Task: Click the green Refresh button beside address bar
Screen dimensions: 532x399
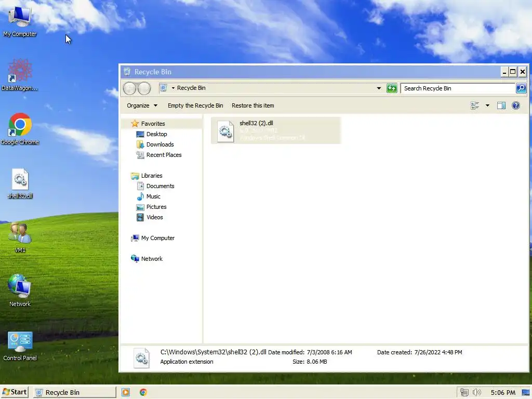Action: [x=392, y=88]
